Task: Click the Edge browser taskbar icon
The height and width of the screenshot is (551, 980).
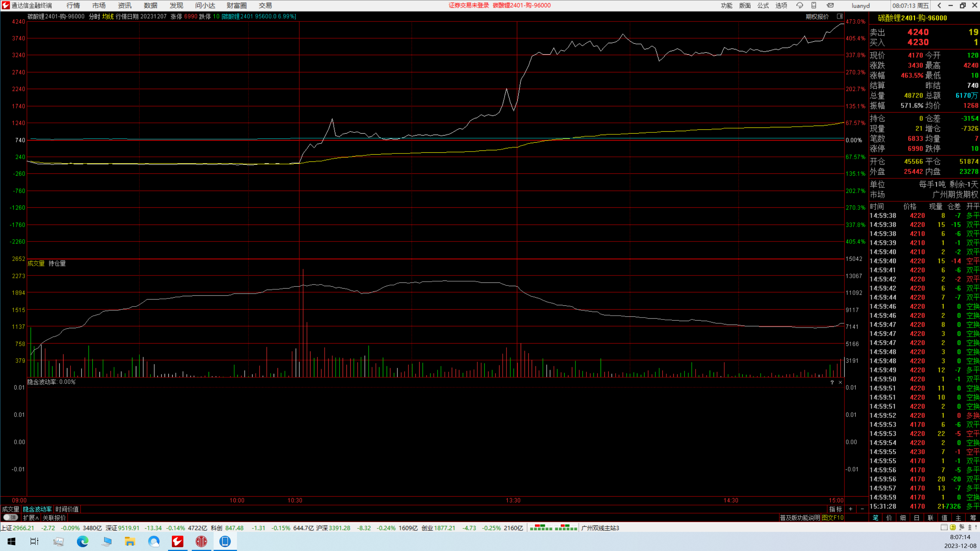Action: (82, 541)
